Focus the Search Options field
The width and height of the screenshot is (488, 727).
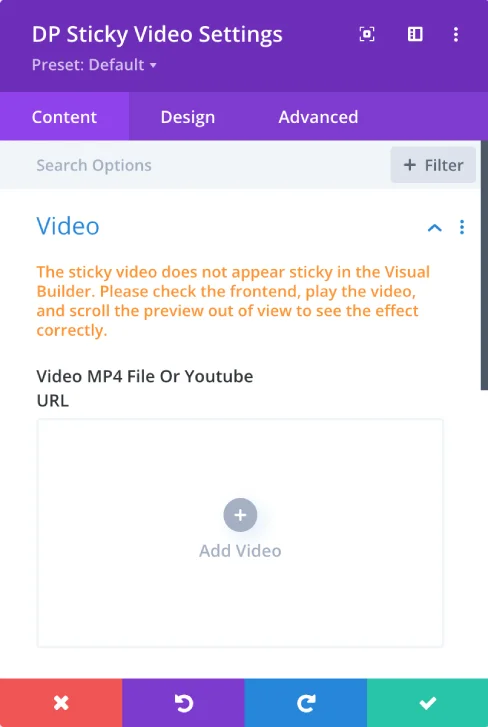[209, 165]
